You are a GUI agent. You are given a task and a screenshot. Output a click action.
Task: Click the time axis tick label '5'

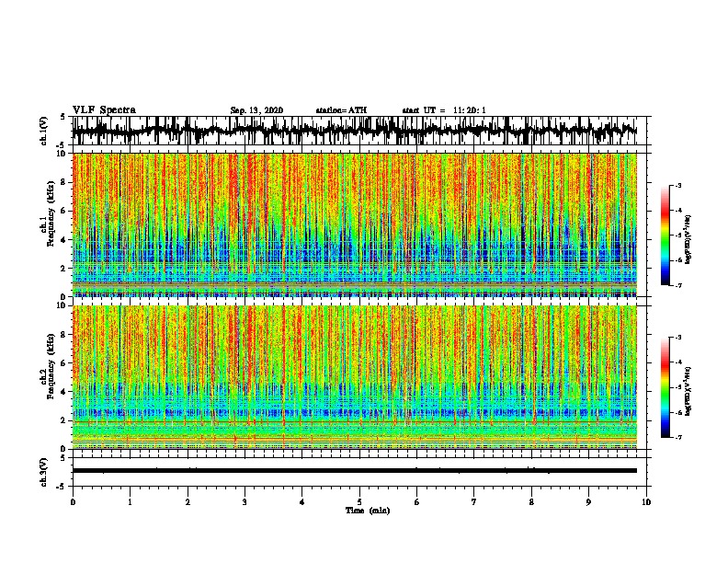point(359,502)
